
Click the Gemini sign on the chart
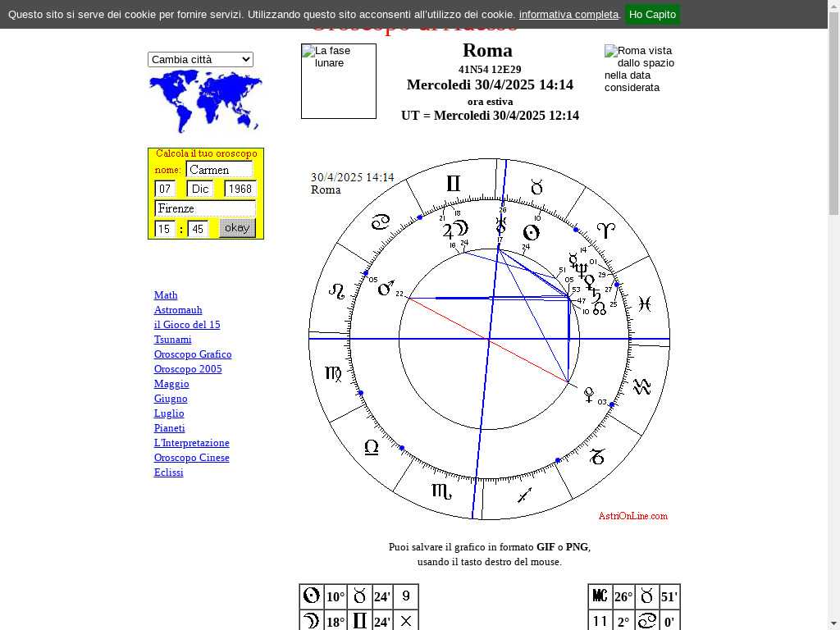pyautogui.click(x=453, y=184)
